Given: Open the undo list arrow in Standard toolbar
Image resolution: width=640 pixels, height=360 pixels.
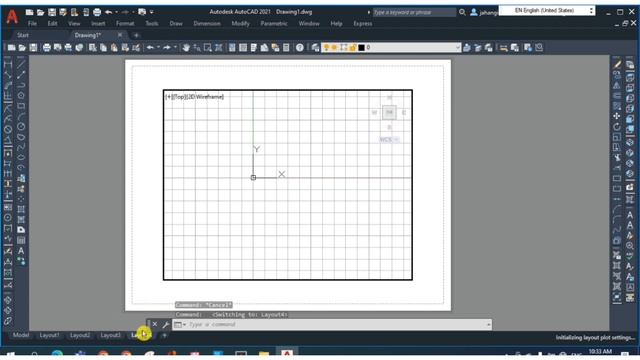Looking at the screenshot, I should [158, 48].
